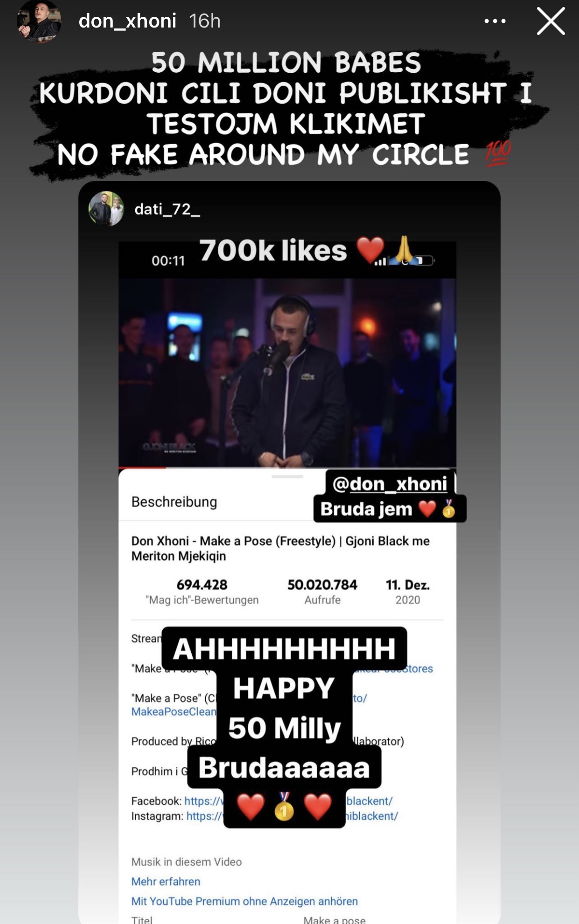Tap the 50.020.784 Aufrufe view count
Viewport: 579px width, 924px height.
322,591
